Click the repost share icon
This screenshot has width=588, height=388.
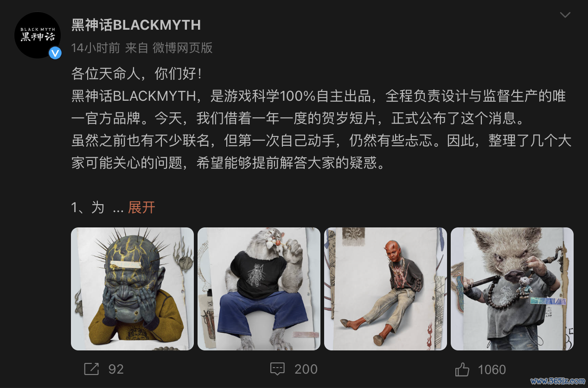click(x=91, y=369)
